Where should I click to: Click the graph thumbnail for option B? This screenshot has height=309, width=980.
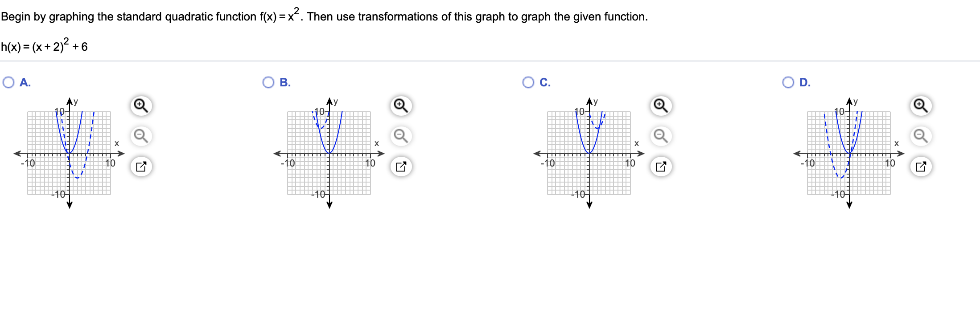(329, 153)
